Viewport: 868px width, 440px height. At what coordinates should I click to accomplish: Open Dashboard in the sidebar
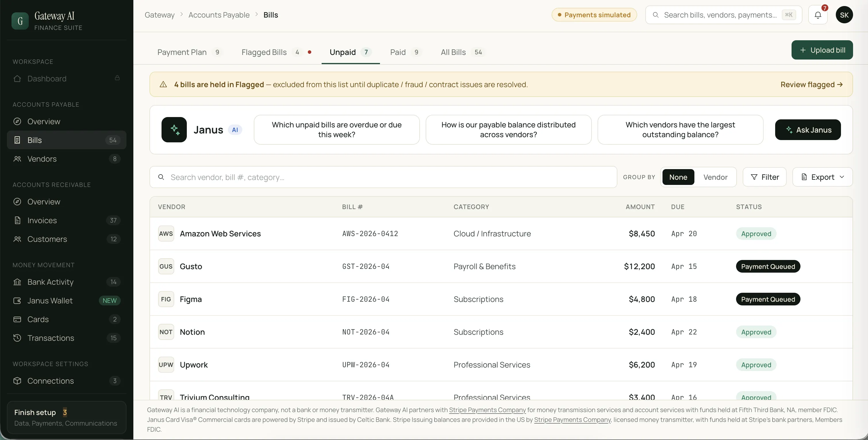pyautogui.click(x=66, y=79)
